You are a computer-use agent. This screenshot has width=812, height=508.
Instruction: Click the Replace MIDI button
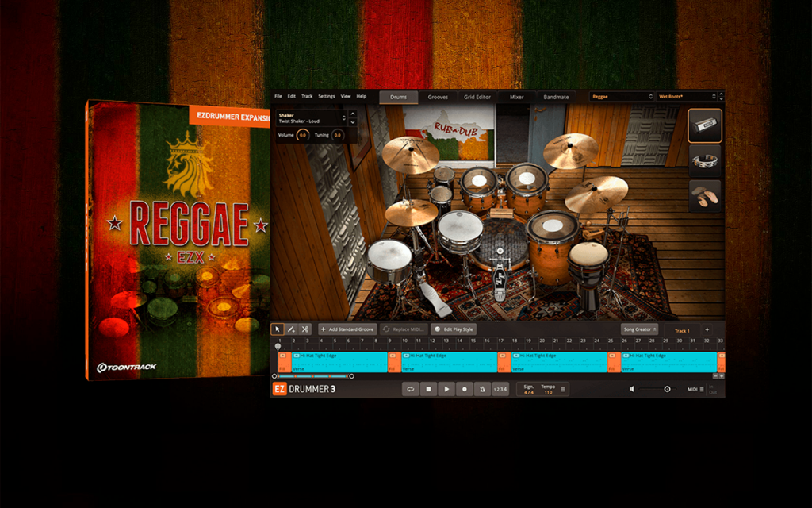click(404, 329)
